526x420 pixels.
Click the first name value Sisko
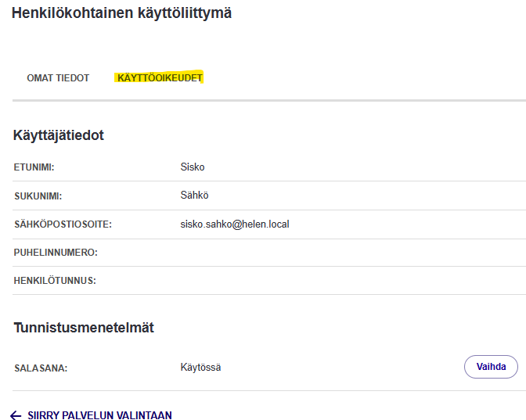coord(192,167)
